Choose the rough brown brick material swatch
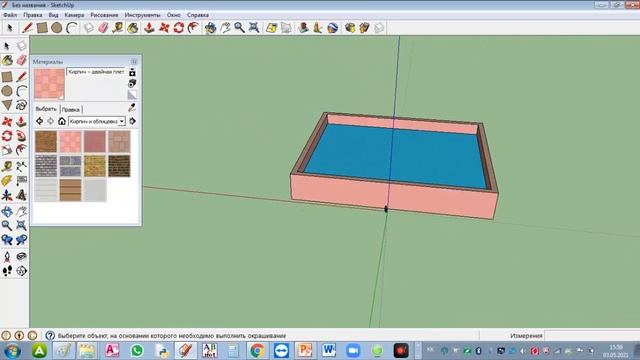Screen dimensions: 640x360 [46, 141]
